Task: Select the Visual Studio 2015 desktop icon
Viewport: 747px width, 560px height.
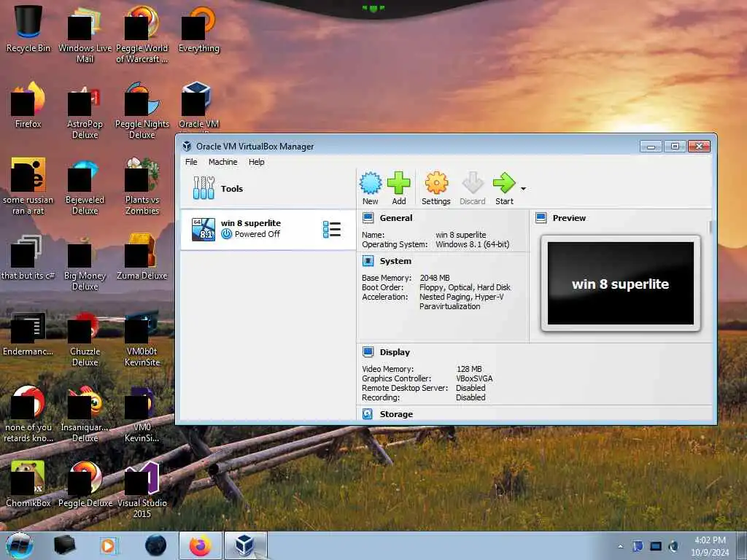Action: pos(142,489)
